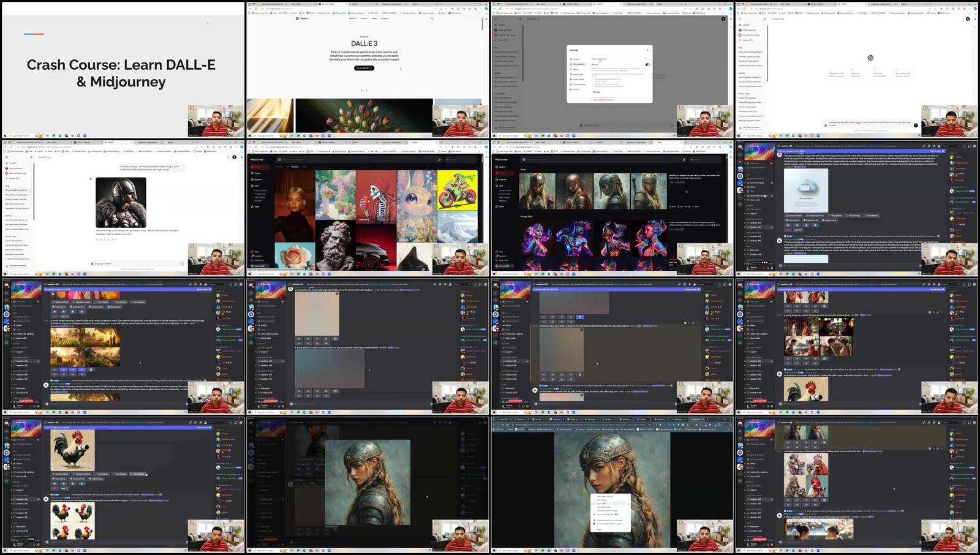Open the pink rose thumbnail in the Midjourney gallery
980x555 pixels.
tap(294, 256)
